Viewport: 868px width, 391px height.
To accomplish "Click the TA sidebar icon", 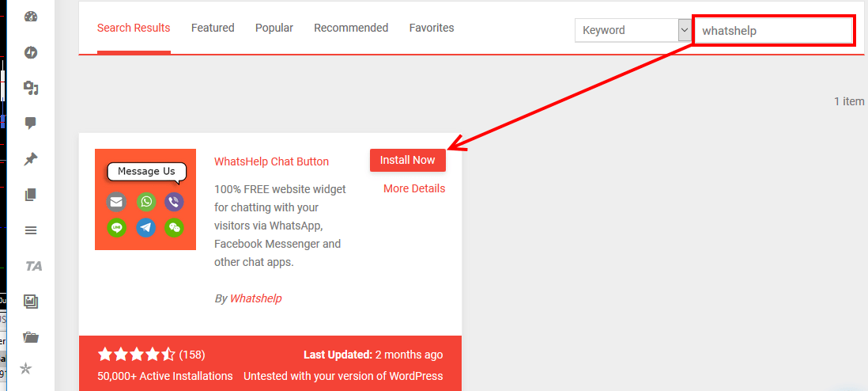I will pyautogui.click(x=33, y=266).
